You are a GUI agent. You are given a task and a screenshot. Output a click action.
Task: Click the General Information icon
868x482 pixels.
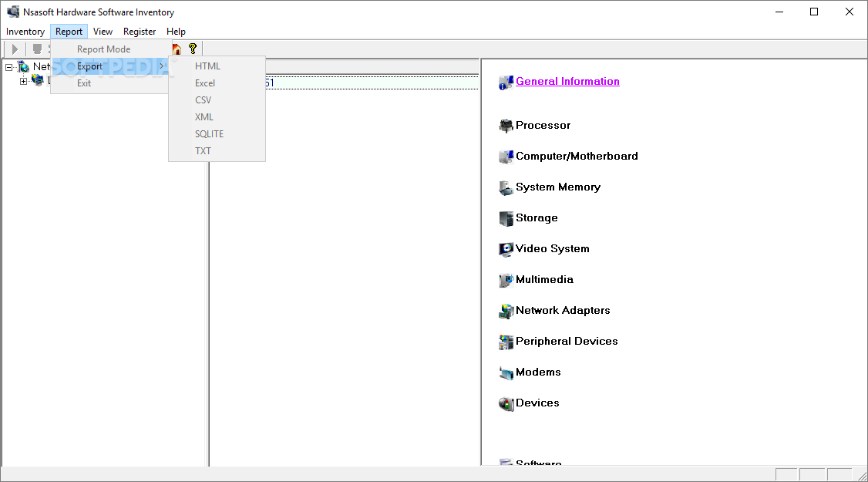click(x=506, y=83)
